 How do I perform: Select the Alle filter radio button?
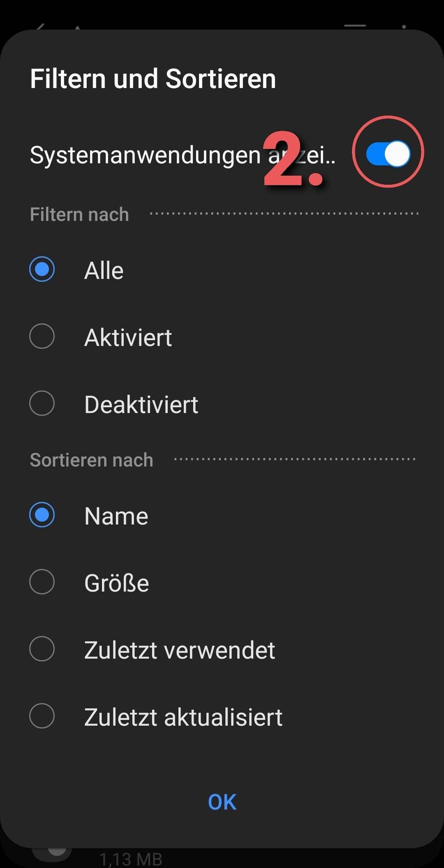pyautogui.click(x=42, y=270)
